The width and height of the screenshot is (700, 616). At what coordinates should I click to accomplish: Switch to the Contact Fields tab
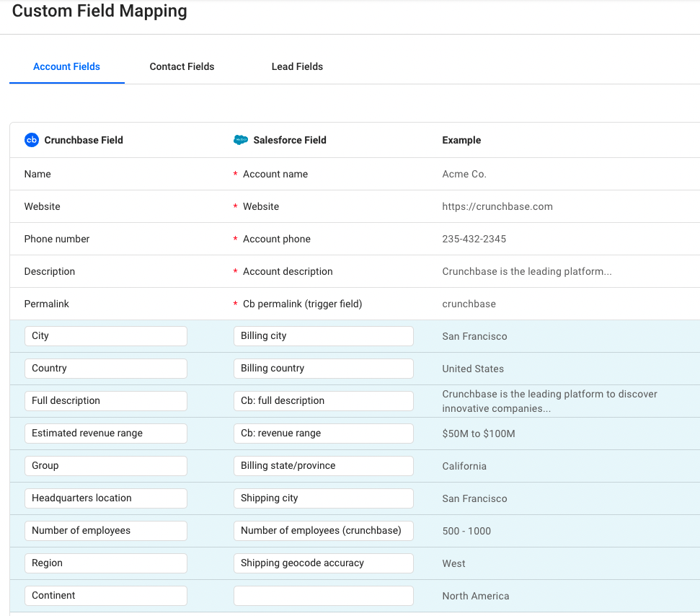click(x=182, y=66)
